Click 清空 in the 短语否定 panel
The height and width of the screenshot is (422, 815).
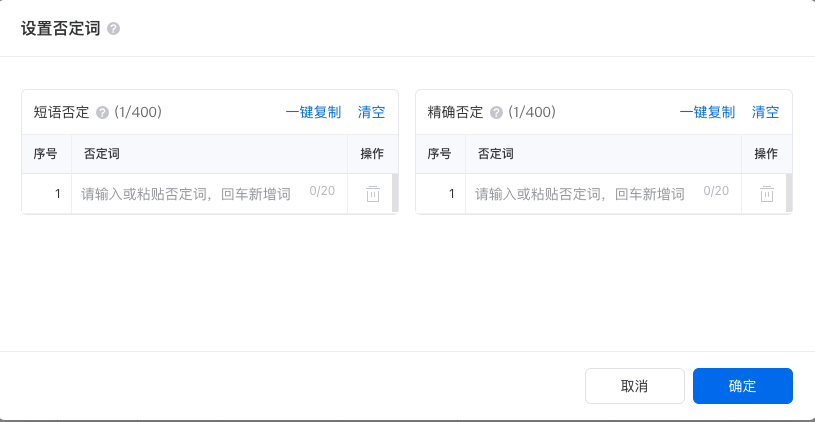tap(371, 112)
